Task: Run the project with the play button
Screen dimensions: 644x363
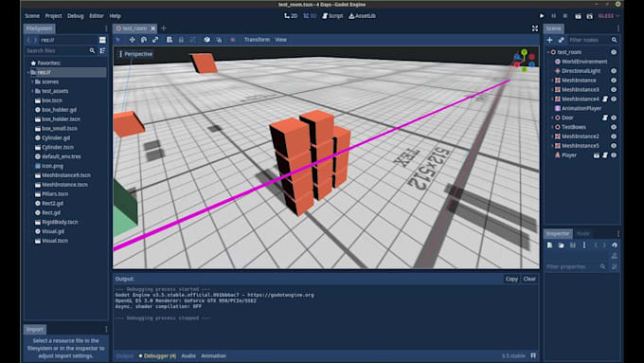Action: click(542, 16)
